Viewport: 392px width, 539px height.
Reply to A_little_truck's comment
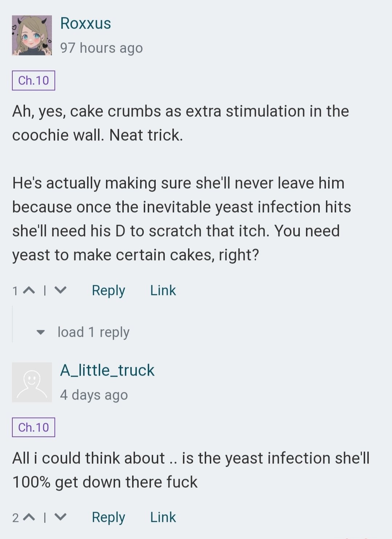pyautogui.click(x=108, y=517)
